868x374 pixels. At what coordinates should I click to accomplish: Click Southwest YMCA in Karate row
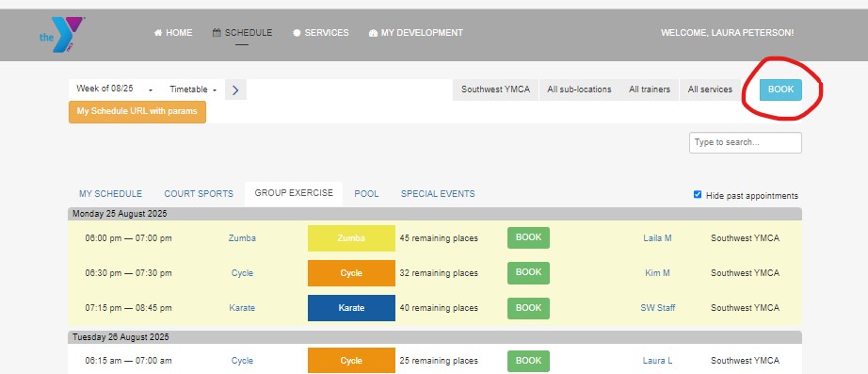(x=745, y=308)
